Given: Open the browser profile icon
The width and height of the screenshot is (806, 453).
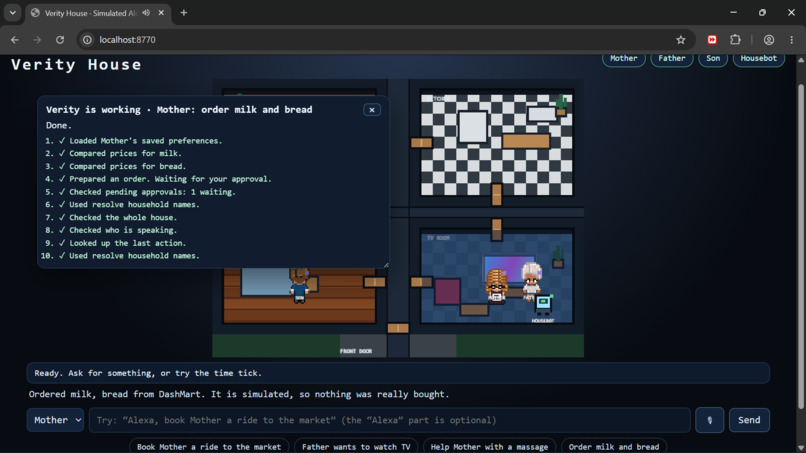Looking at the screenshot, I should [x=769, y=40].
